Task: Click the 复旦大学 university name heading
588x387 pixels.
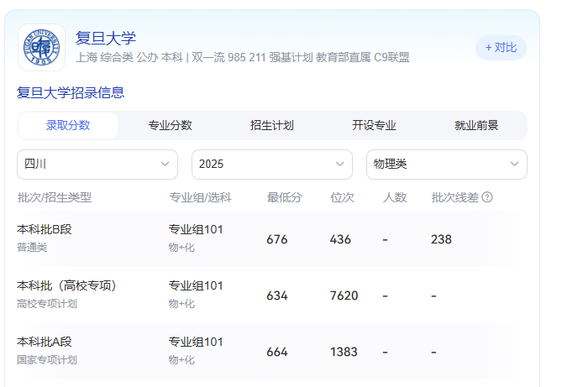Action: pyautogui.click(x=106, y=38)
